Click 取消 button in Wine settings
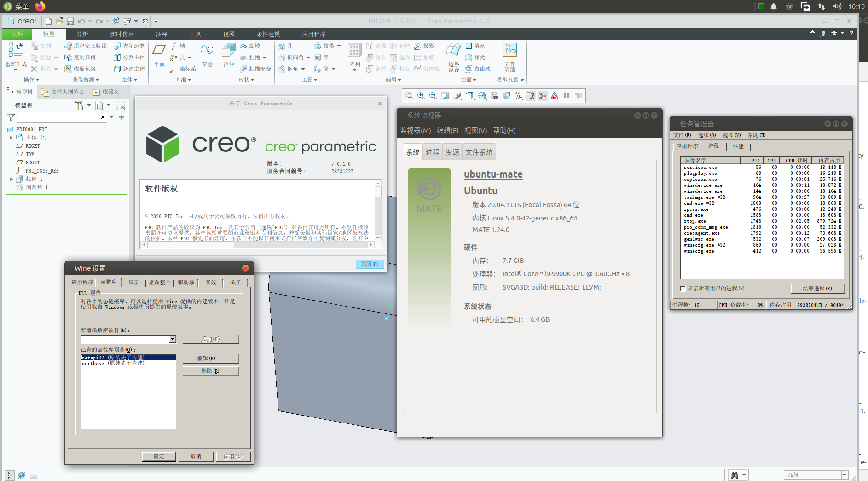 196,457
